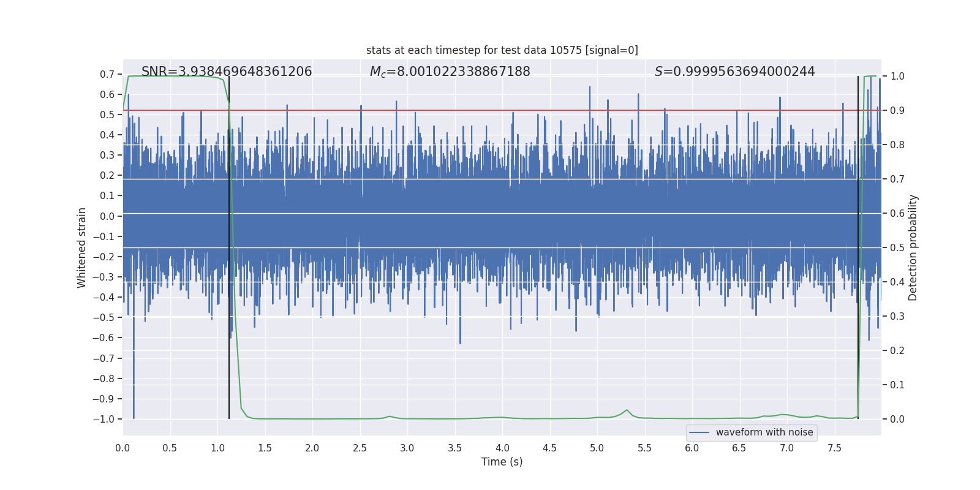Click the blue line sample in legend

pyautogui.click(x=699, y=432)
